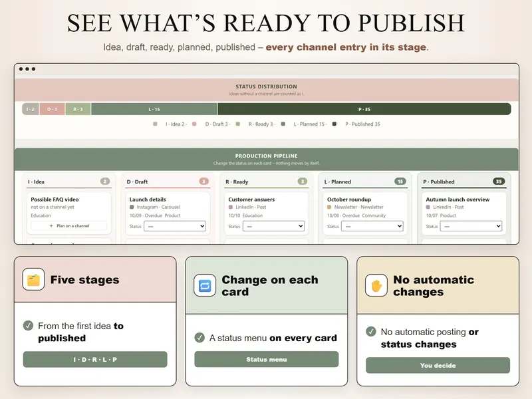The width and height of the screenshot is (532, 399).
Task: Select the I-2 segment of status bar
Action: point(31,109)
